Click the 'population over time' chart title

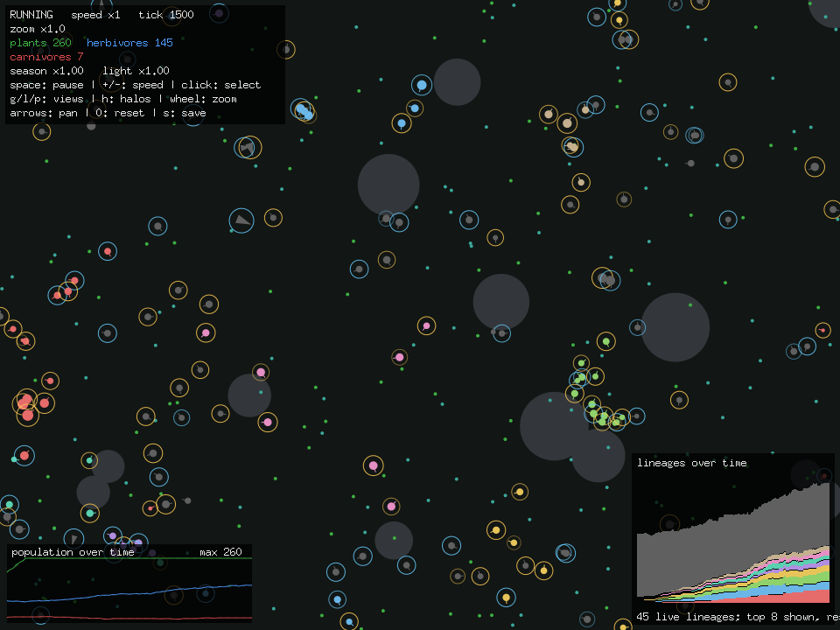[73, 552]
